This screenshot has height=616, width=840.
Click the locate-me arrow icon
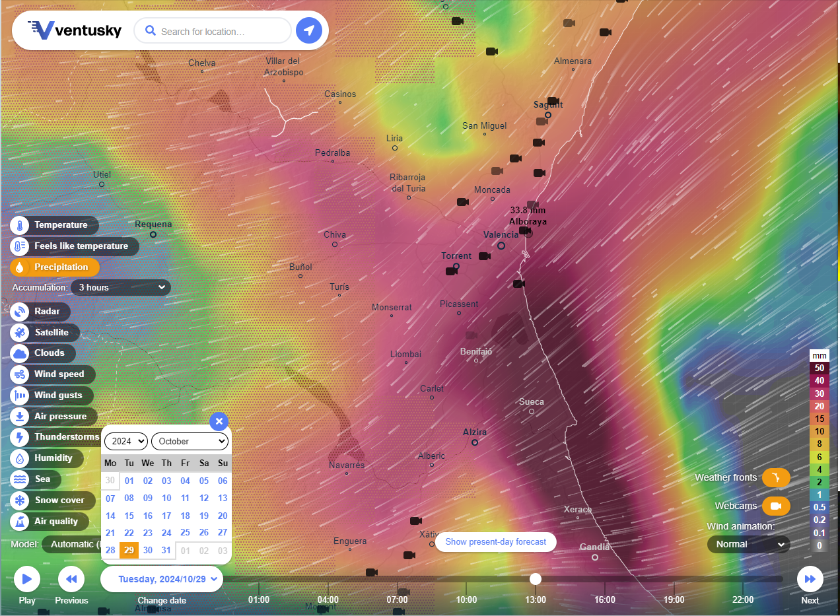[x=308, y=30]
